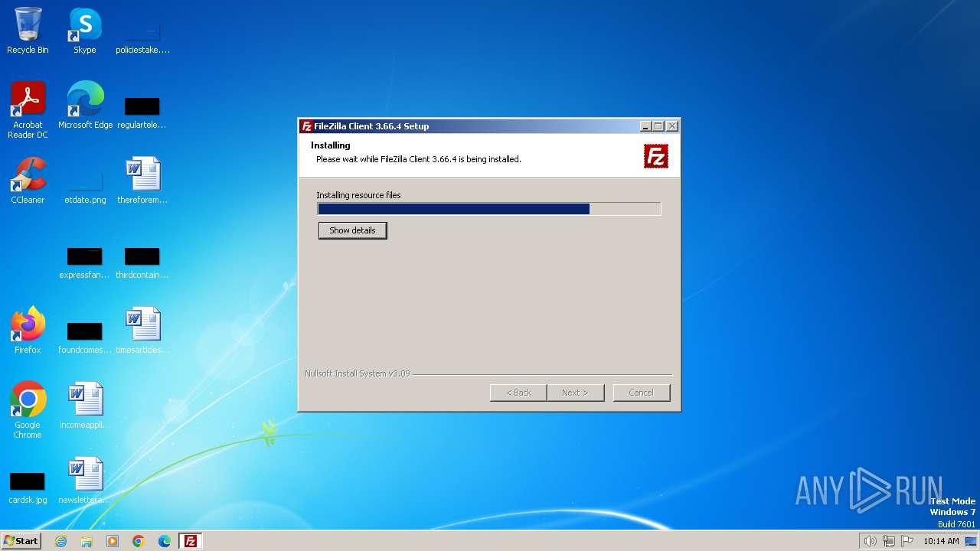Open Acrobat Reader DC shortcut

[x=28, y=110]
